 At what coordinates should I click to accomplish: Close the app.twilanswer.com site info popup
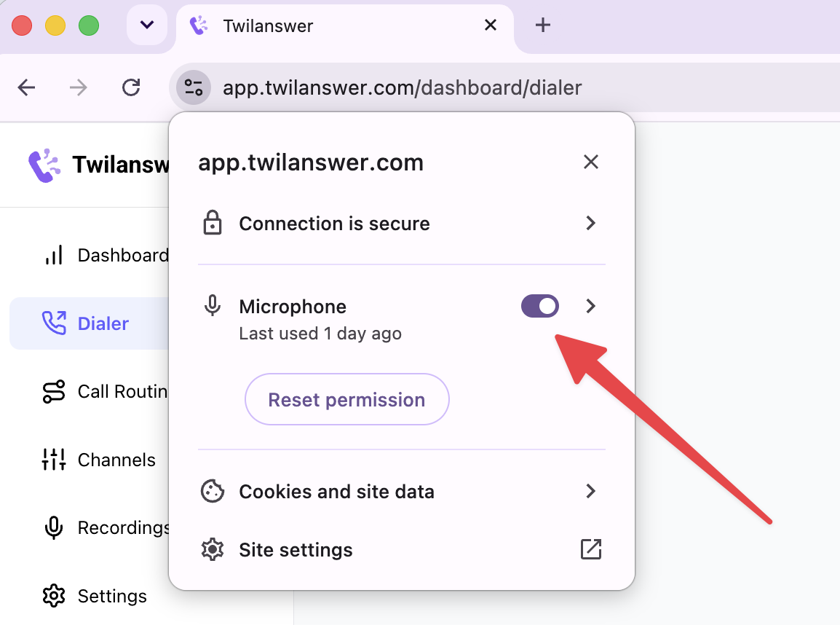590,162
